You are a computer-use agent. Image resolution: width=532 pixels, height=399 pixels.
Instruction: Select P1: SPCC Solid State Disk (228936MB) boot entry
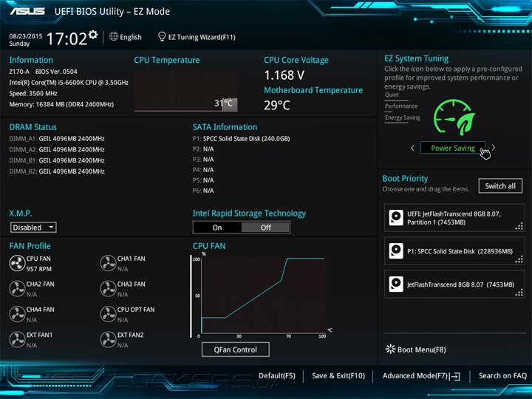[454, 251]
